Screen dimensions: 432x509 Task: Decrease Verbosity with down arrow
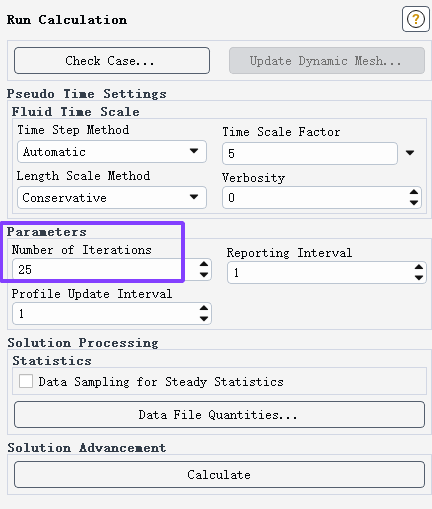pyautogui.click(x=414, y=202)
